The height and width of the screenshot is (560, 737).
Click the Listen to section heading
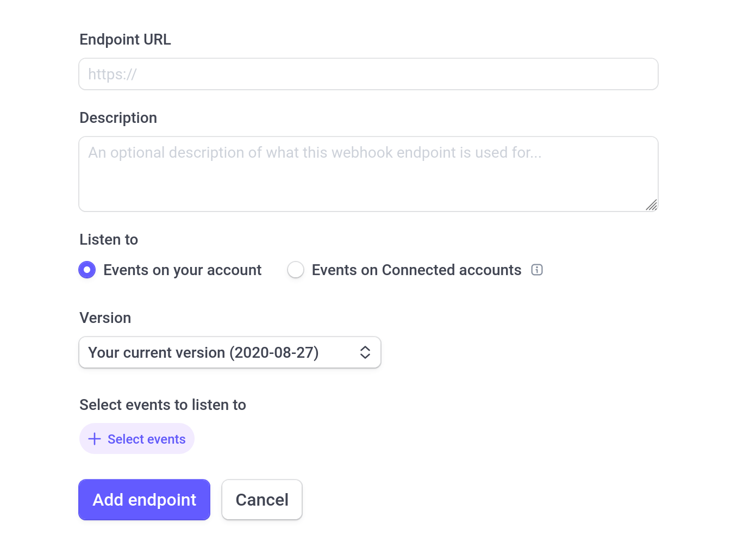pos(109,239)
